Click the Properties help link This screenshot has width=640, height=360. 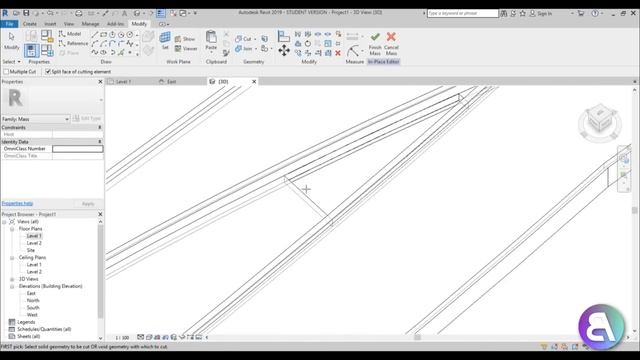pyautogui.click(x=17, y=203)
